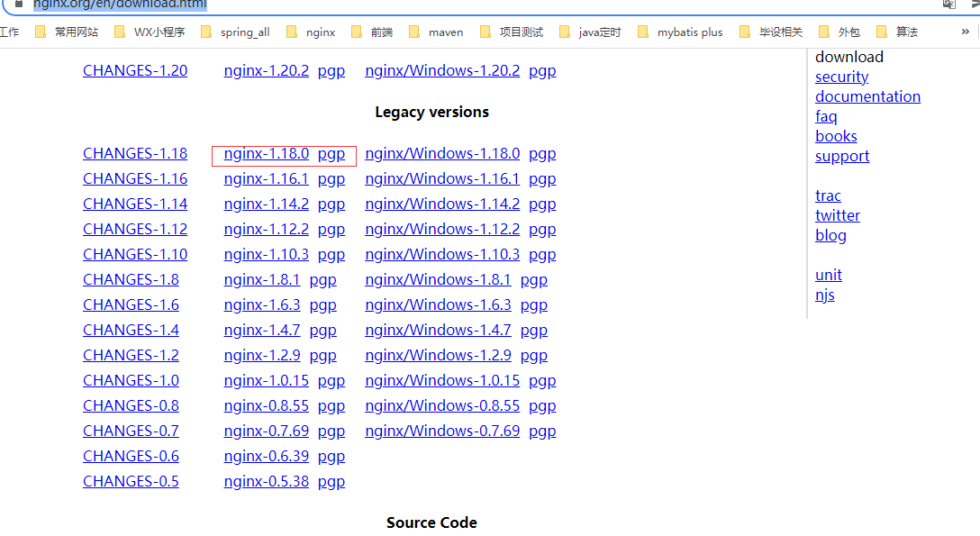Open the CHANGES-1.16 link
Image resolution: width=980 pixels, height=536 pixels.
tap(135, 178)
